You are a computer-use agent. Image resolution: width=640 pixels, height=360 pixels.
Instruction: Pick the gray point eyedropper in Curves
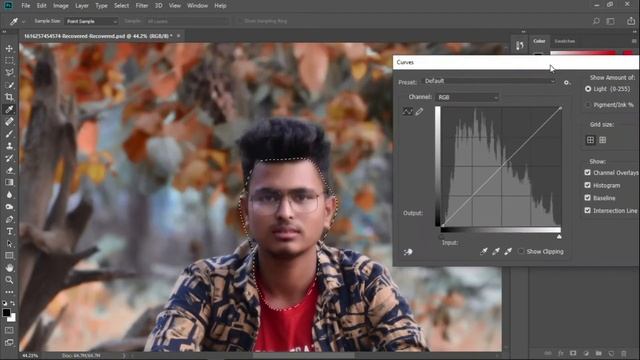[x=496, y=251]
